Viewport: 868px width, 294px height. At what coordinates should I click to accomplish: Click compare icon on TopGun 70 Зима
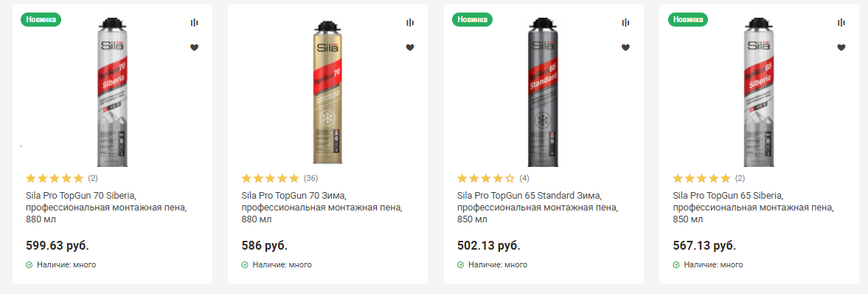click(x=409, y=22)
